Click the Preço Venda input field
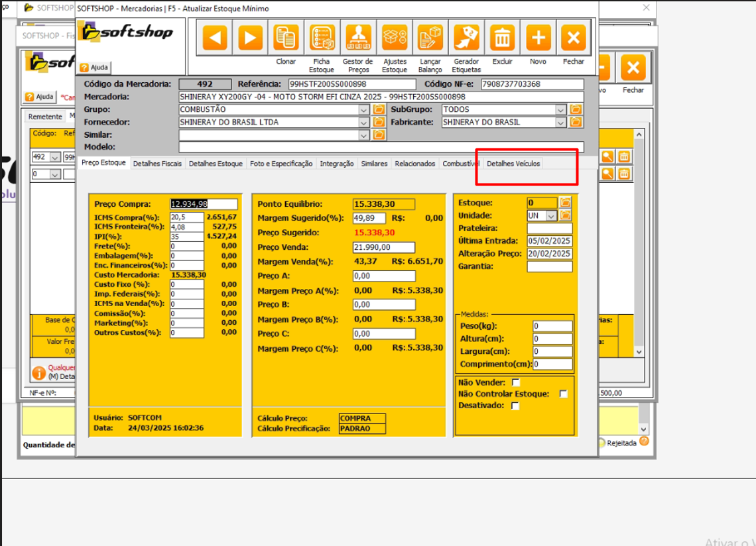The image size is (756, 546). pyautogui.click(x=383, y=247)
